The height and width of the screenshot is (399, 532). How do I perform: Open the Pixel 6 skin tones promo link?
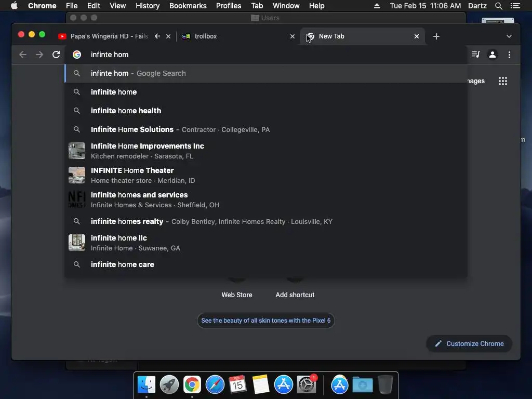pos(265,321)
